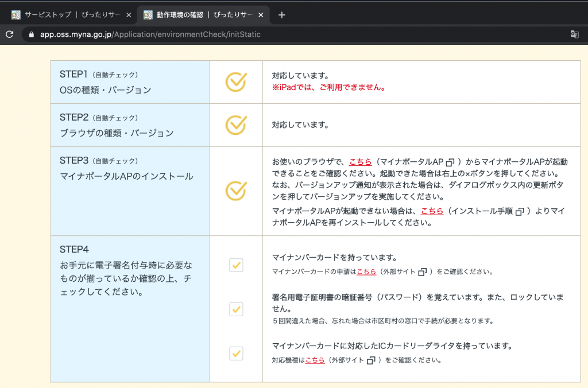Image resolution: width=588 pixels, height=388 pixels.
Task: Click the STEP2 browser check checkmark
Action: click(x=235, y=125)
